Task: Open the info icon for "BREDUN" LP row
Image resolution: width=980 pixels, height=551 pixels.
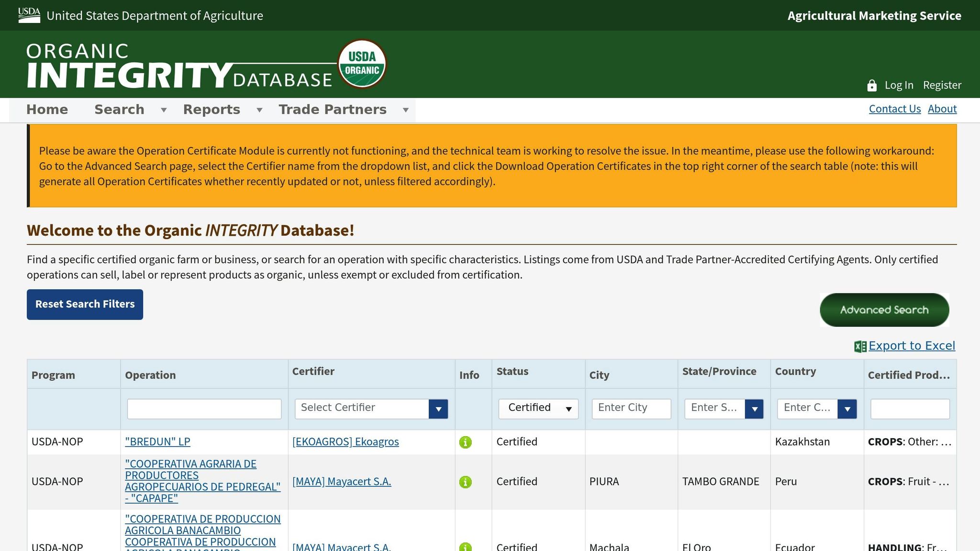Action: [x=467, y=442]
